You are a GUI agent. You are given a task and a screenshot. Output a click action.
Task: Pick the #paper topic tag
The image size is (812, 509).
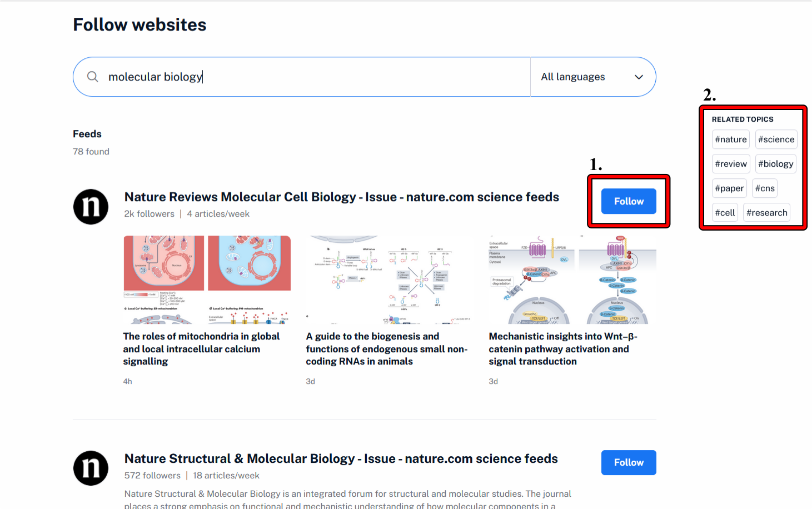pos(729,188)
